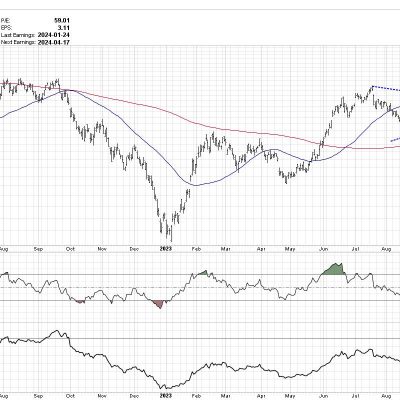Select the Next Earnings date 2024-04-17
Image resolution: width=400 pixels, height=400 pixels.
tap(54, 42)
